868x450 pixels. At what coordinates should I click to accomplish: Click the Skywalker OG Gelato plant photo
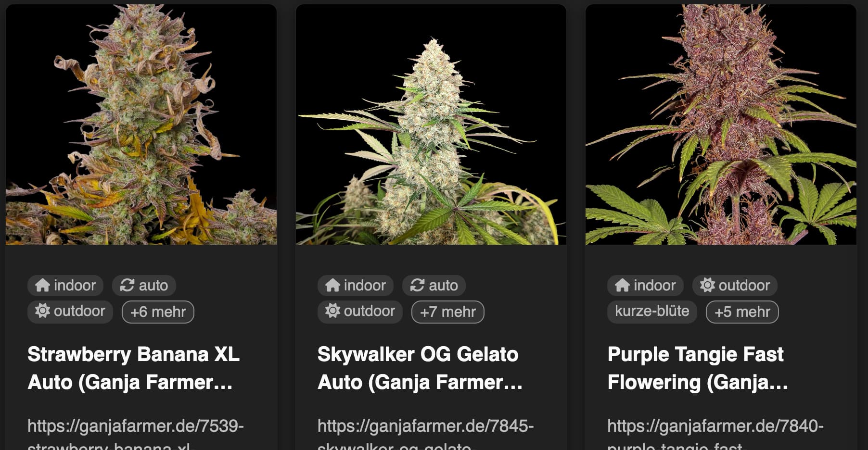[x=431, y=125]
